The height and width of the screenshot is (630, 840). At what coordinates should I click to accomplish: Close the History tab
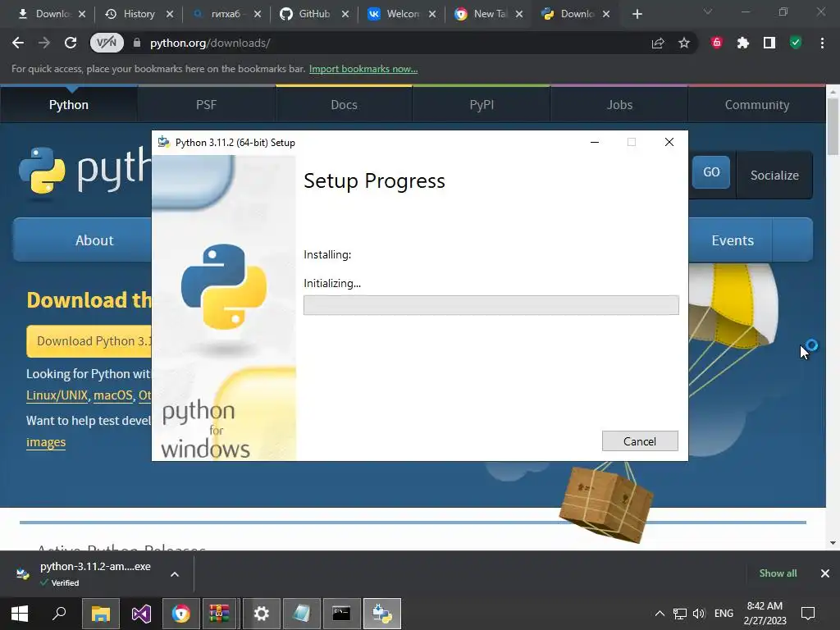tap(170, 14)
